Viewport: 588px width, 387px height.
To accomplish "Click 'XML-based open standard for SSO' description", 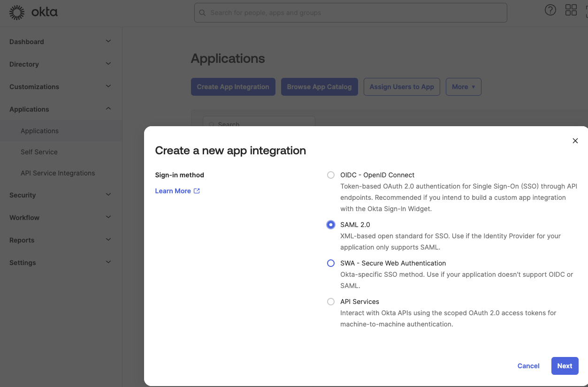I will click(x=451, y=242).
